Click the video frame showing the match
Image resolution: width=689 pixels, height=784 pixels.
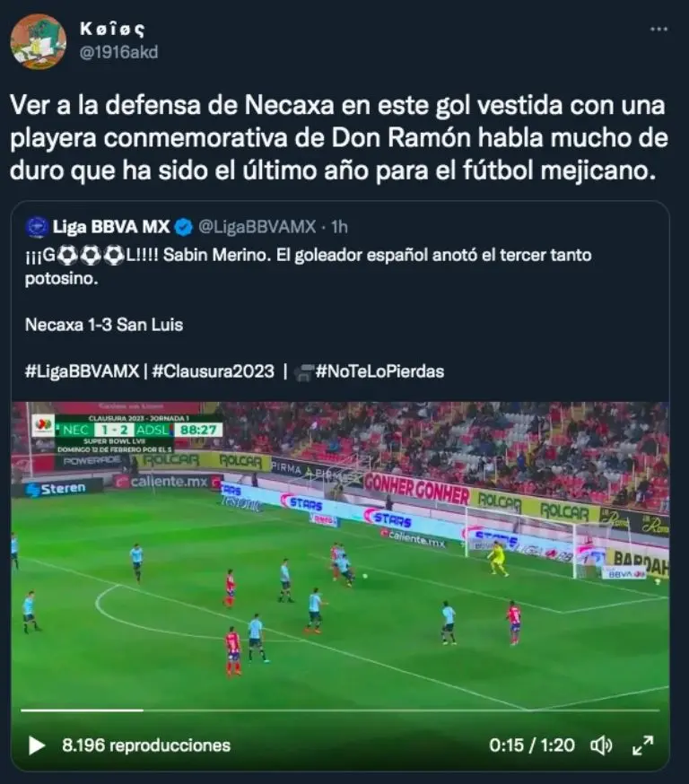pyautogui.click(x=340, y=555)
